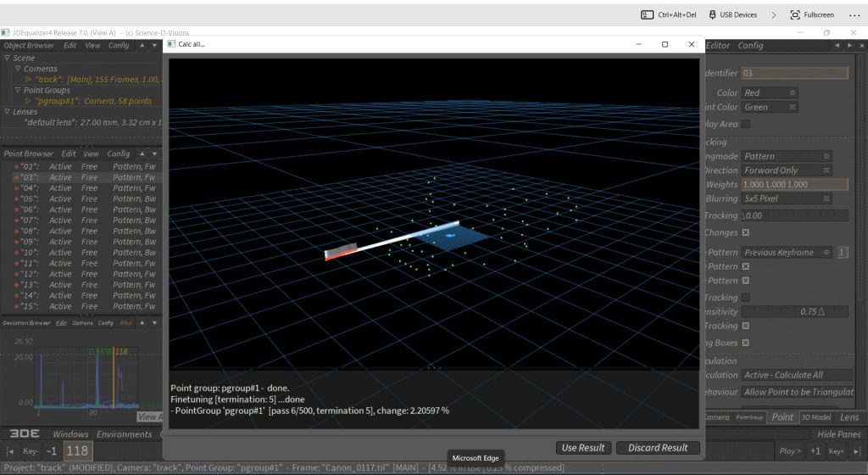The width and height of the screenshot is (868, 475).
Task: Click the Object Browser up arrow icon
Action: (142, 46)
